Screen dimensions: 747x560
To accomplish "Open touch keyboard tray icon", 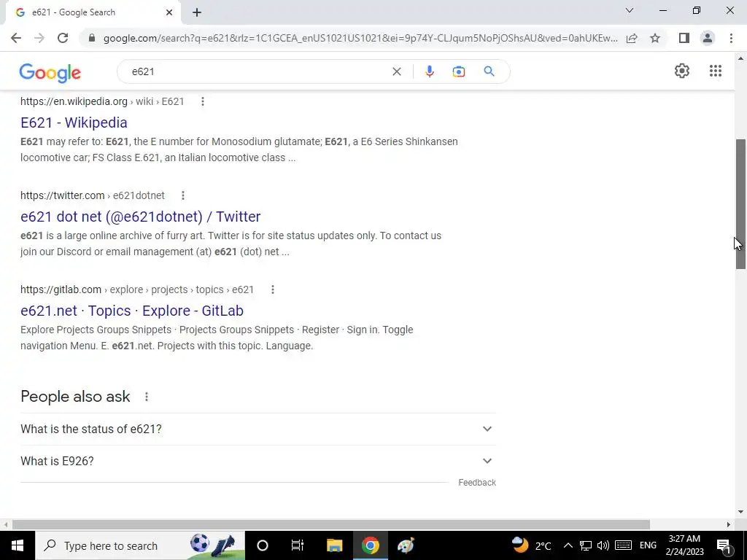I will coord(623,545).
